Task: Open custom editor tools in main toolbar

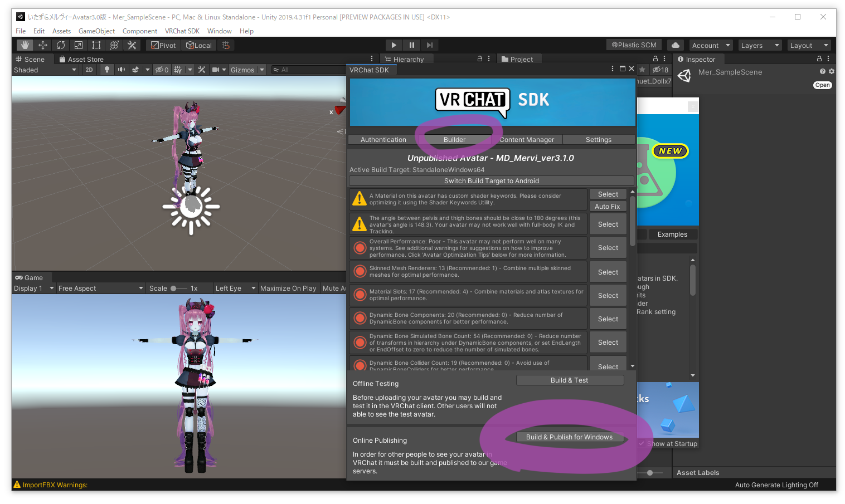Action: [132, 45]
